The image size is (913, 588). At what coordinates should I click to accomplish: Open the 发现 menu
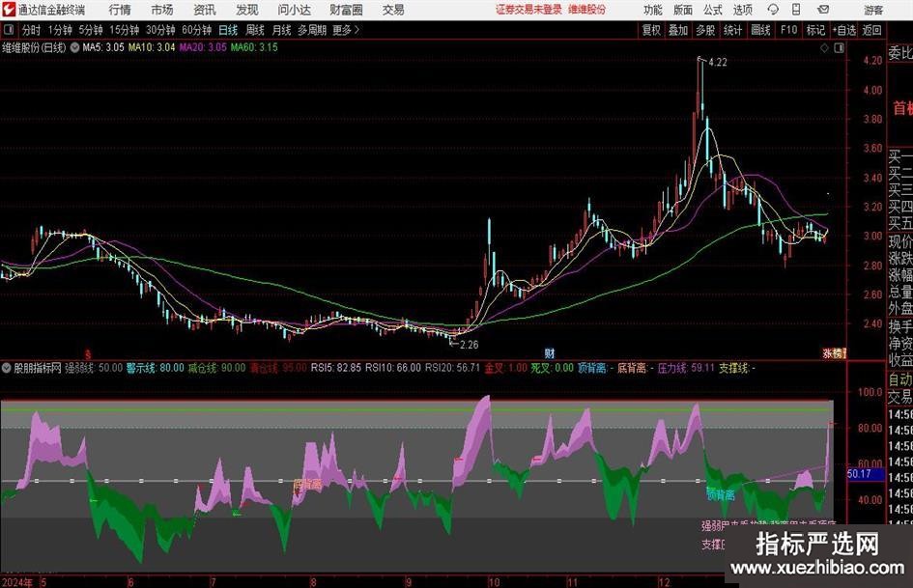tap(247, 10)
